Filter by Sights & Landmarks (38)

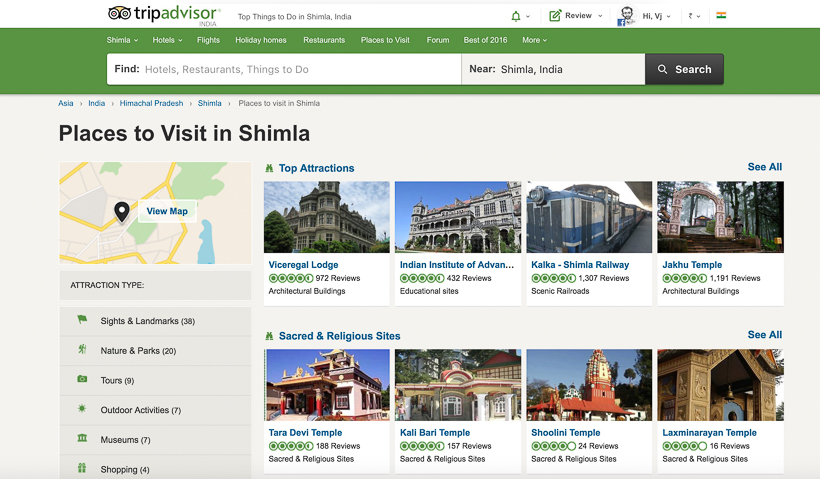[x=155, y=321]
